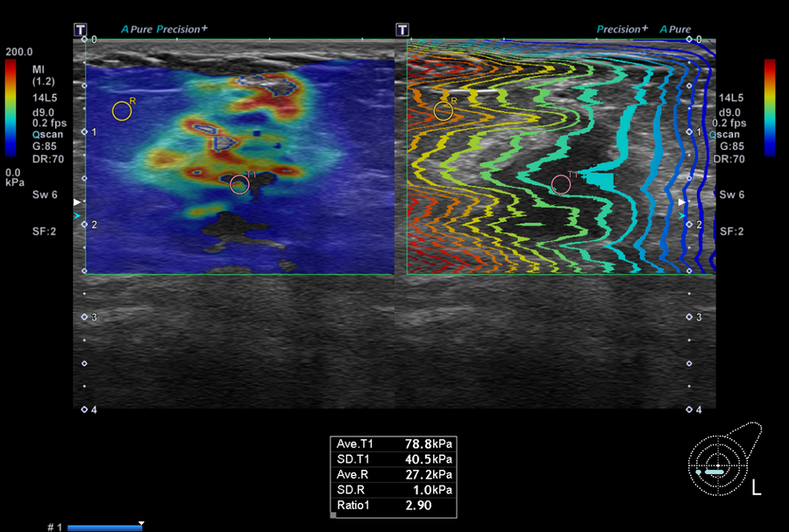This screenshot has width=789, height=532.
Task: Select the pink T1 target ROI circle in left panel
Action: pos(239,185)
